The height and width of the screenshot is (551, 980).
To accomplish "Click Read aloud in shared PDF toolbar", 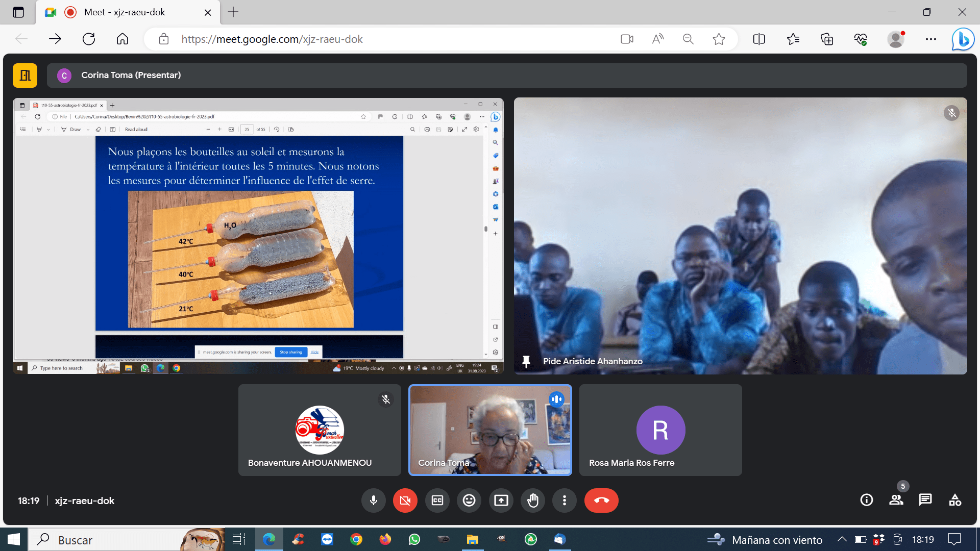I will tap(136, 130).
